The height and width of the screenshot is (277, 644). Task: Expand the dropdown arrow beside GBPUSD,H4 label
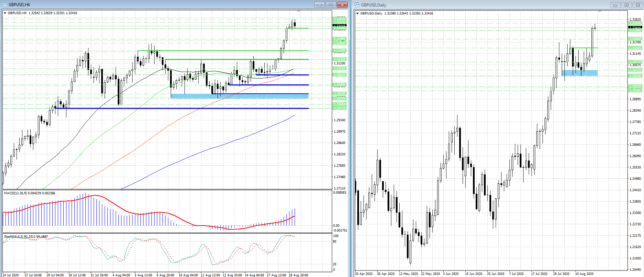click(x=5, y=13)
